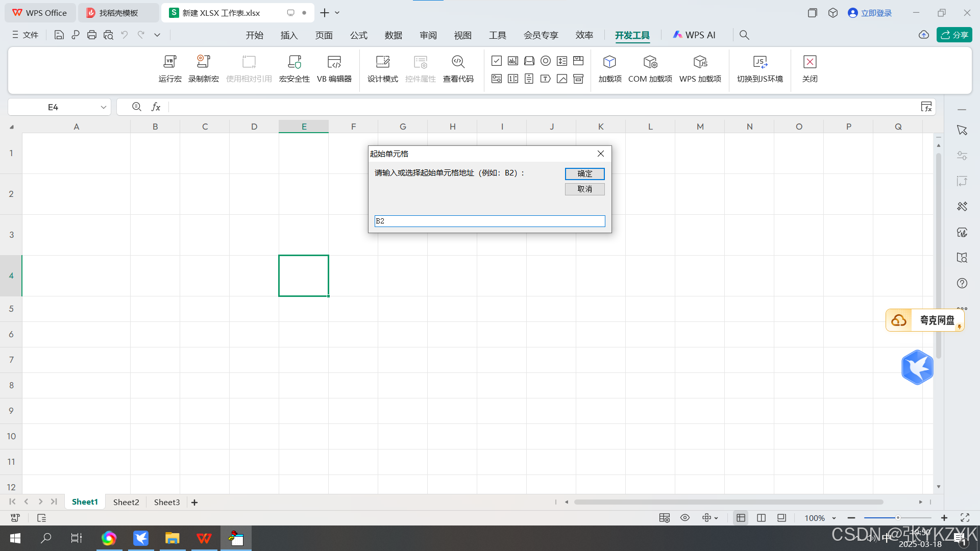Click the B2 cell address input field
The image size is (980, 551).
pos(489,221)
